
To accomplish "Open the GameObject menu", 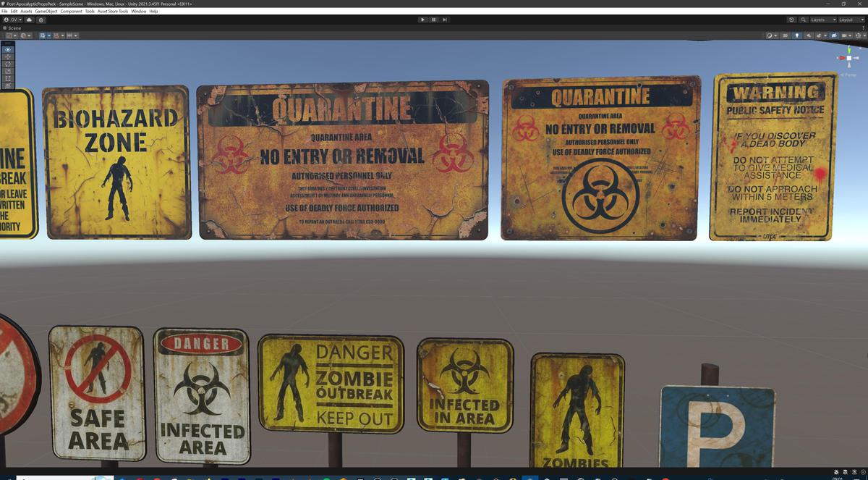I will 47,12.
